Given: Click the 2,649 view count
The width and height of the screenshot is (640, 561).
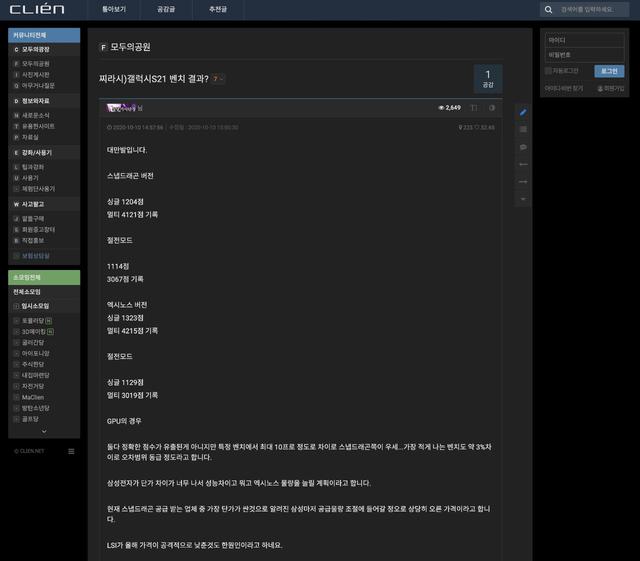Looking at the screenshot, I should [x=449, y=108].
